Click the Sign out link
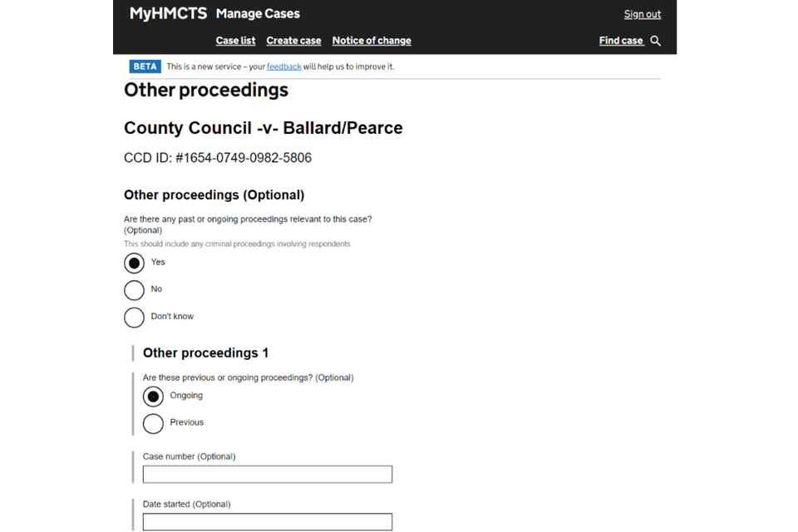Image resolution: width=798 pixels, height=532 pixels. (x=642, y=14)
